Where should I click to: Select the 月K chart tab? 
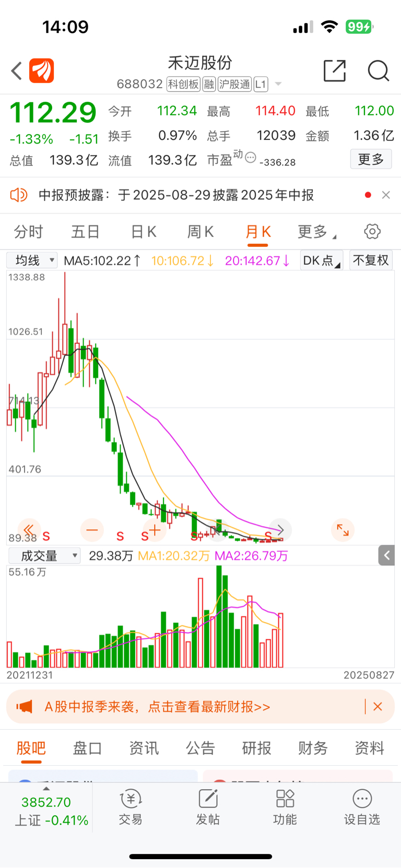(258, 232)
